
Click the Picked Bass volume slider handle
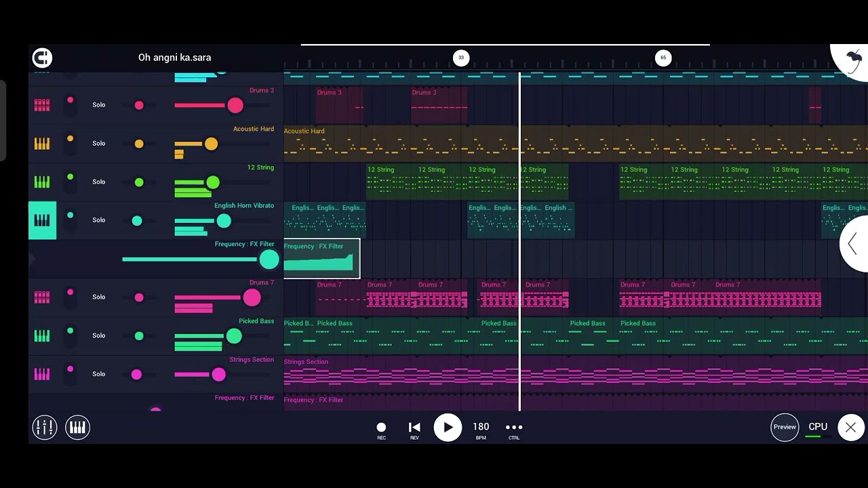(234, 335)
